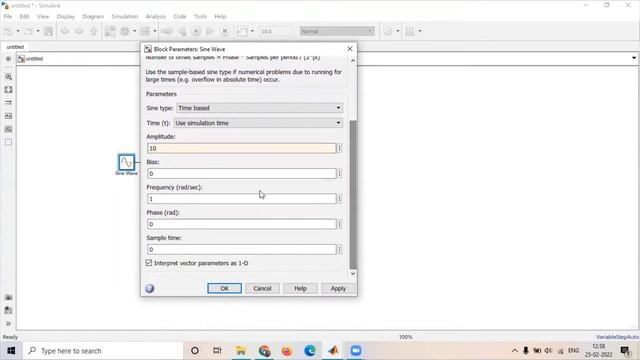Viewport: 640px width, 360px height.
Task: Open the Simulation menu
Action: pyautogui.click(x=125, y=17)
